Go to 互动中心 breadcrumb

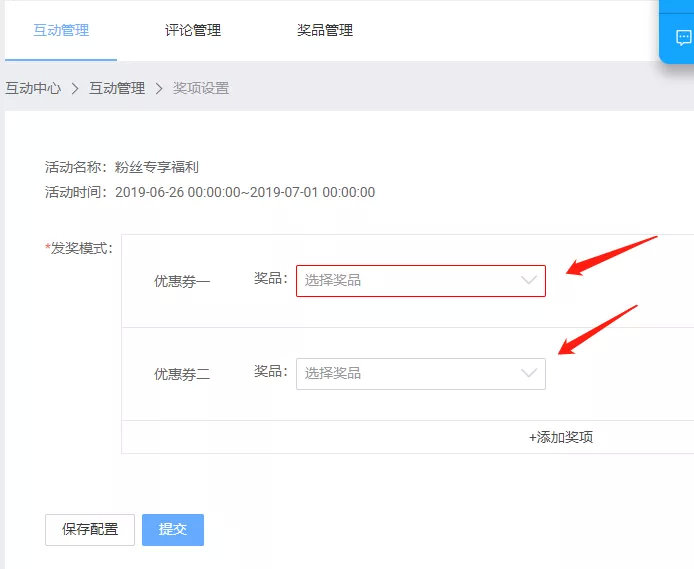tap(33, 88)
